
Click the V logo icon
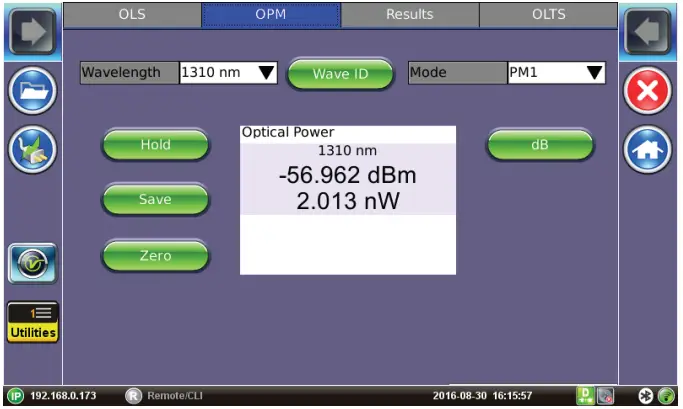pos(33,264)
